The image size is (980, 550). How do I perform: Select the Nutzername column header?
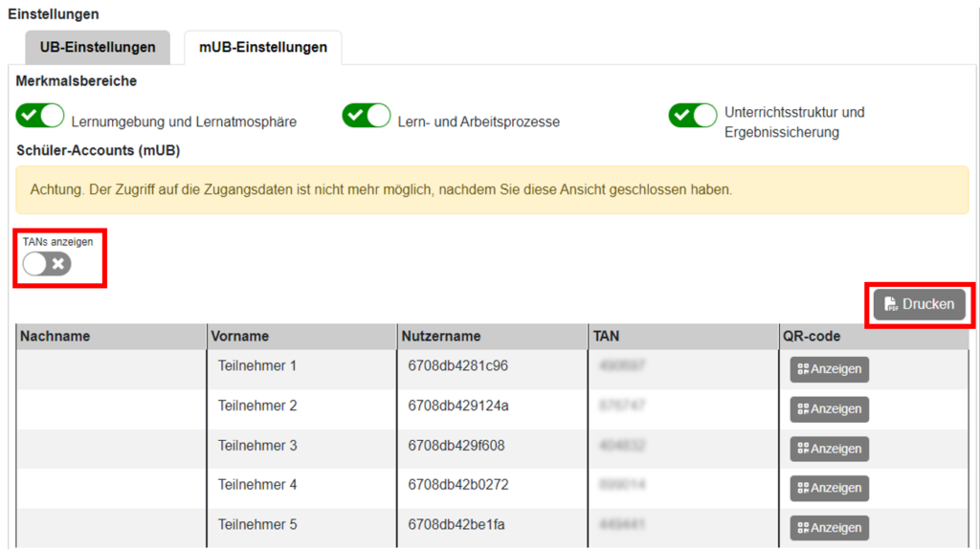tap(441, 337)
